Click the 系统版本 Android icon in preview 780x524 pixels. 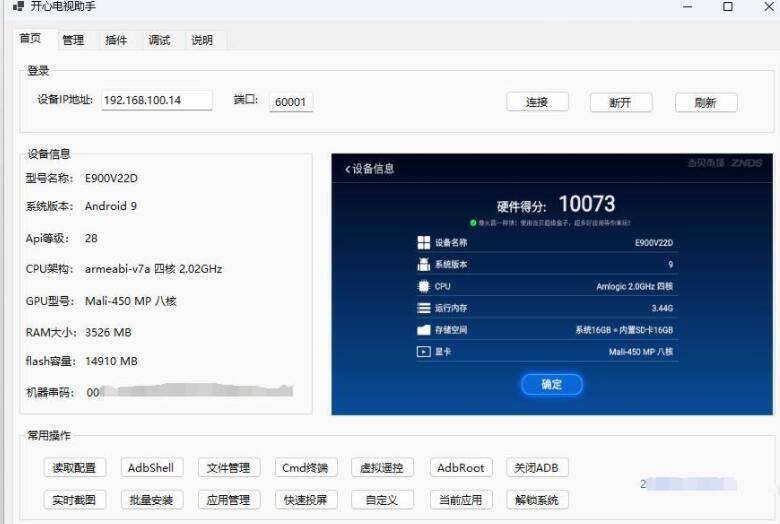(424, 264)
